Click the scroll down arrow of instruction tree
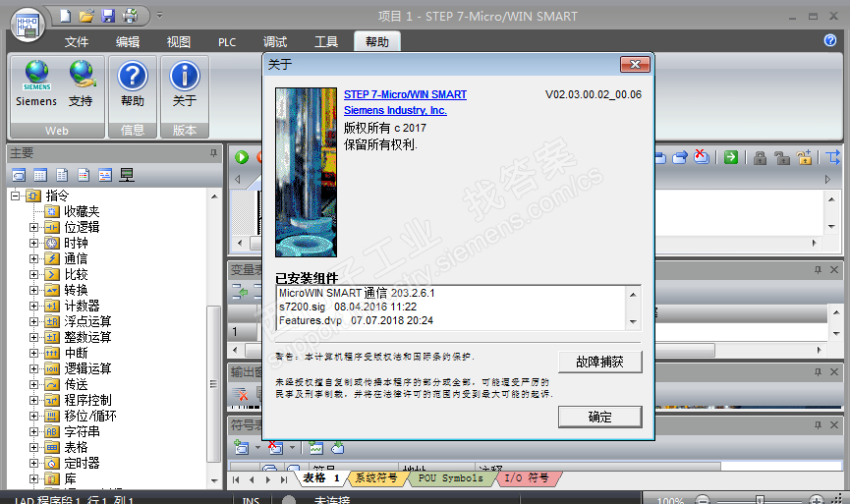 click(214, 480)
